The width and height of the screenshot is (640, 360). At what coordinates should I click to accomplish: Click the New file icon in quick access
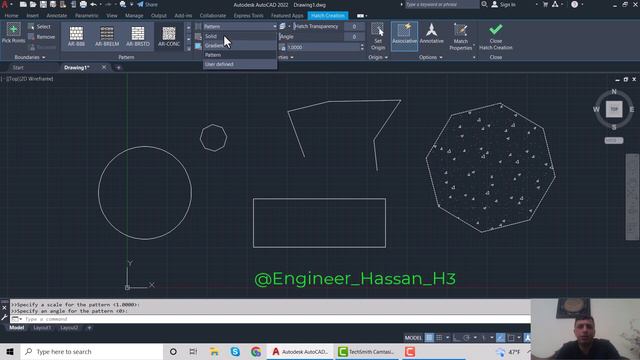(x=23, y=4)
